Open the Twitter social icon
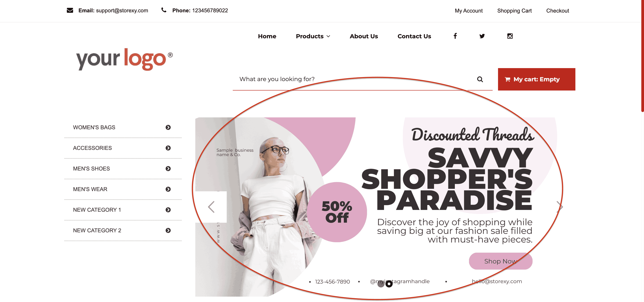Image resolution: width=644 pixels, height=302 pixels. 482,36
